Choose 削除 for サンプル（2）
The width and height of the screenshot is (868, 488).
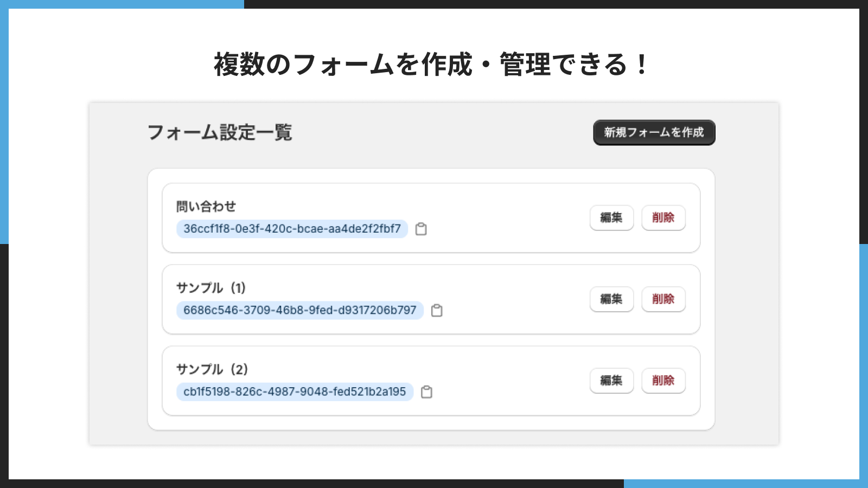pos(663,380)
